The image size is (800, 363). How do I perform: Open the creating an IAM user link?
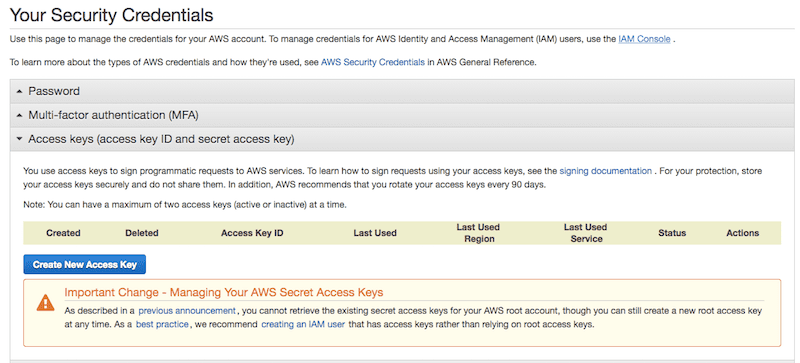[x=303, y=324]
